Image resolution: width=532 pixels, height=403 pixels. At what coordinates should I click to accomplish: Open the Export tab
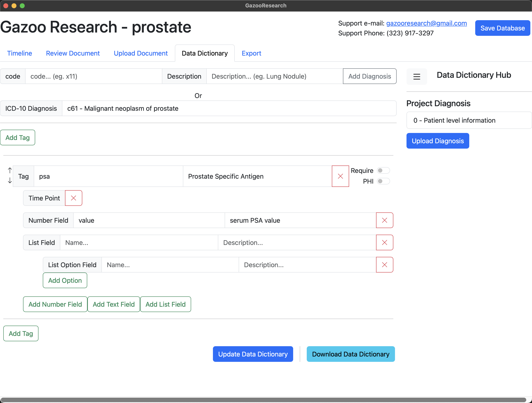[251, 53]
